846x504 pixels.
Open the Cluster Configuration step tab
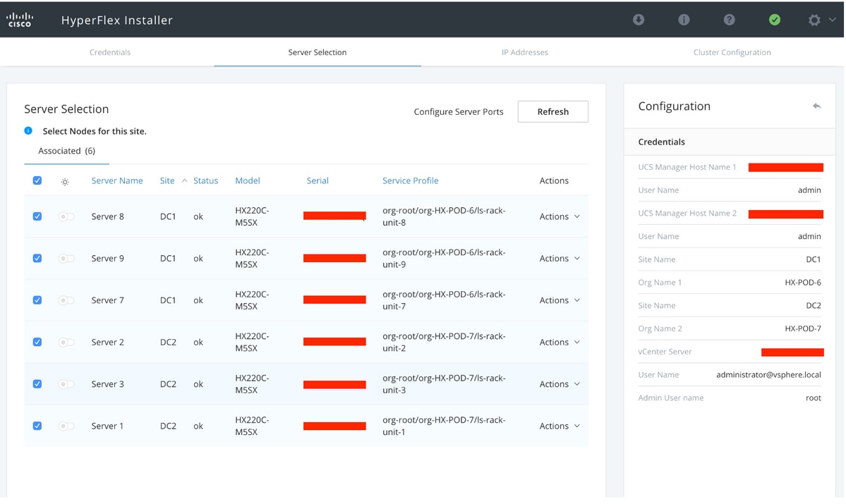click(x=732, y=52)
